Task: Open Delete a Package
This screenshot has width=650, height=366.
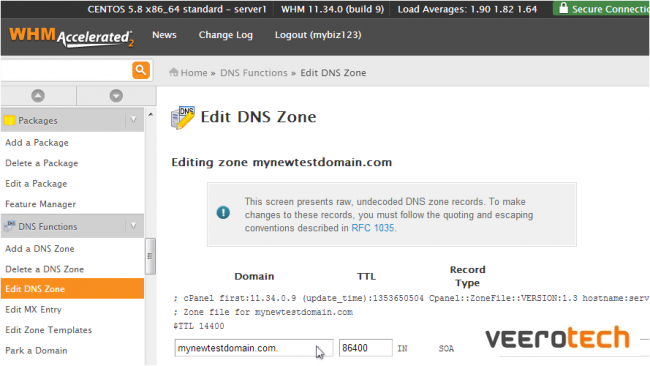Action: click(41, 163)
